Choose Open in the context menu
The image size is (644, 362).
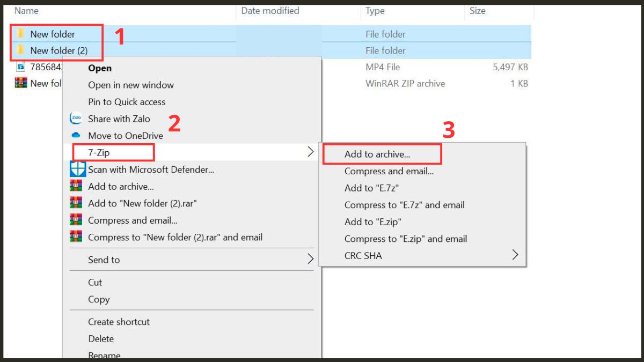(100, 68)
